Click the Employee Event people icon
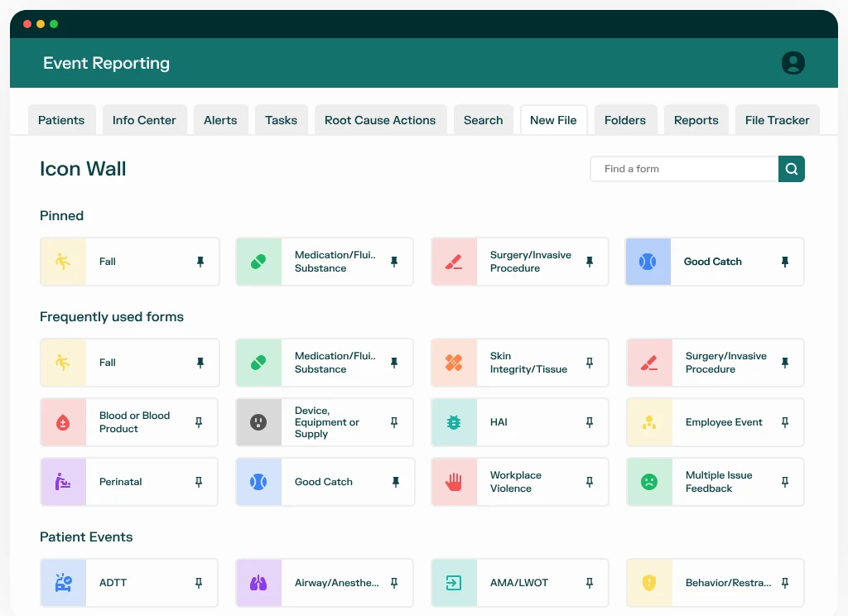This screenshot has height=616, width=848. click(649, 422)
